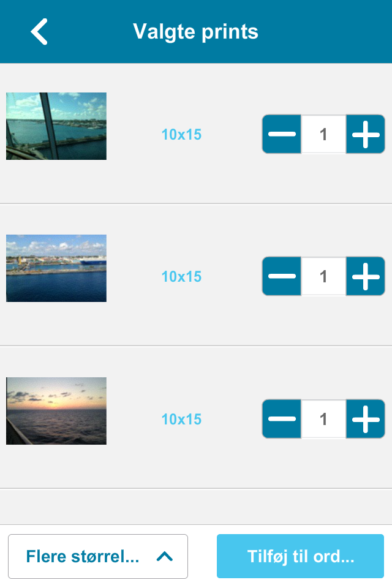Image resolution: width=392 pixels, height=588 pixels.
Task: Select quantity field of second photo
Action: pyautogui.click(x=323, y=276)
